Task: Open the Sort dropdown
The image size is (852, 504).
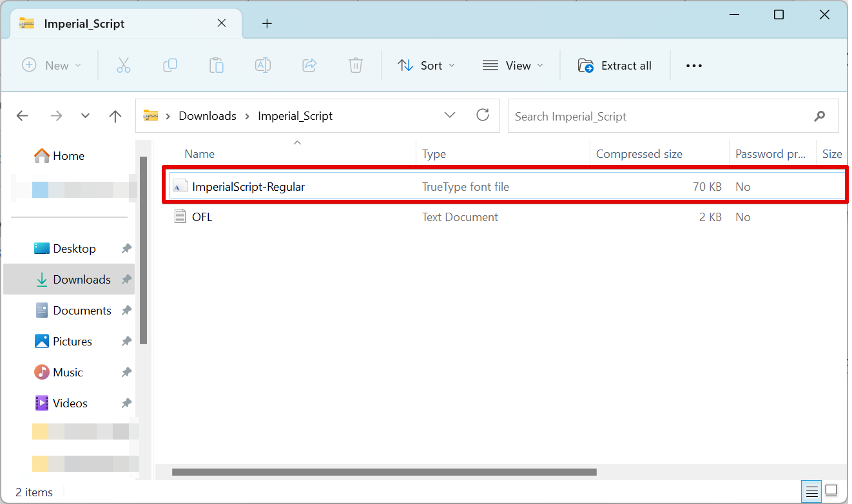Action: point(426,65)
